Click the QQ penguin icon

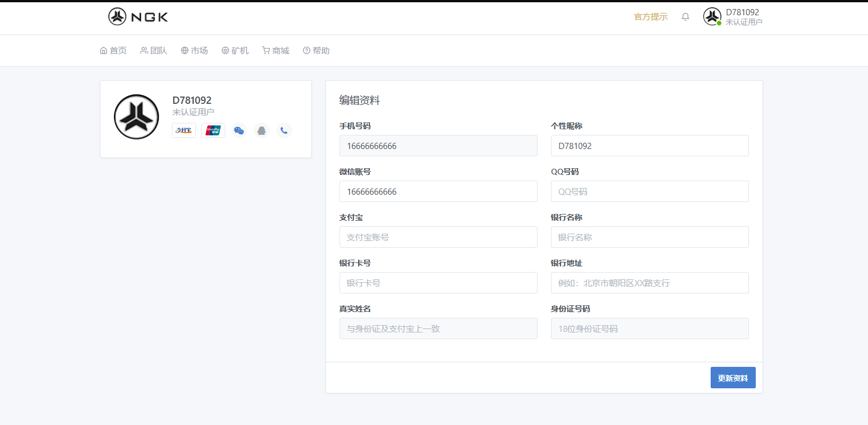point(262,130)
